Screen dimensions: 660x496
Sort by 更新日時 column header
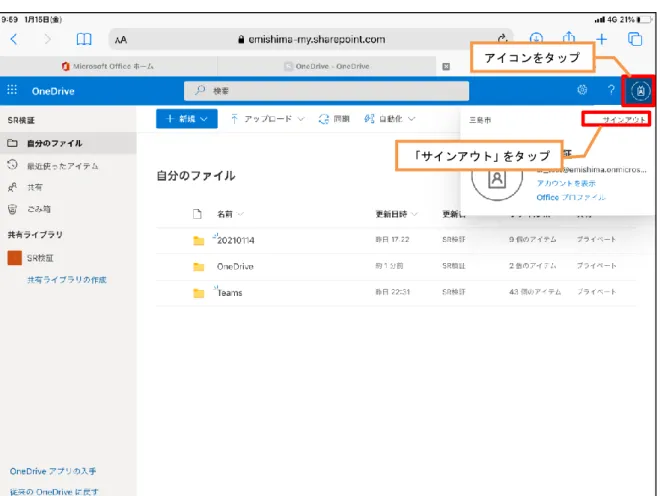pyautogui.click(x=396, y=214)
